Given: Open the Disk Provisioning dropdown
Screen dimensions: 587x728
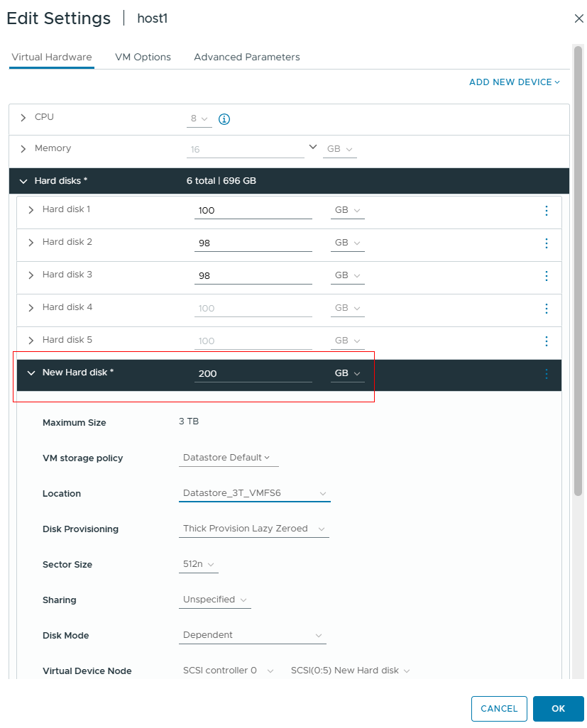Looking at the screenshot, I should pyautogui.click(x=253, y=529).
